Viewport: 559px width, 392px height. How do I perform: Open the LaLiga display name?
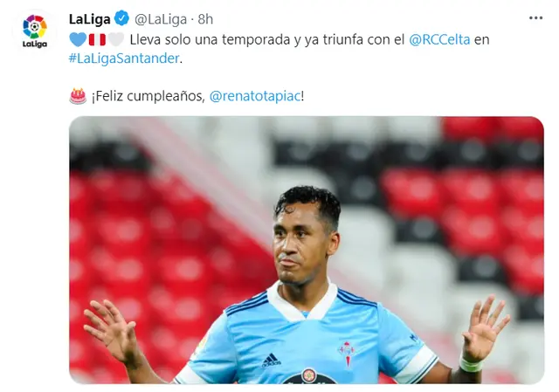click(90, 19)
